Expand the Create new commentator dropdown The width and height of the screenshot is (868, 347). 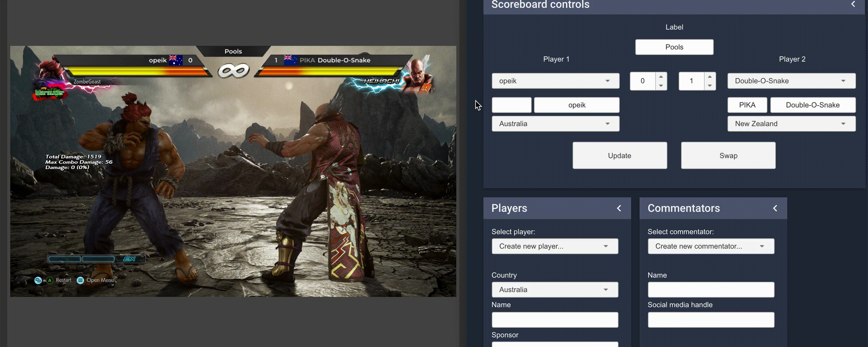pos(711,246)
